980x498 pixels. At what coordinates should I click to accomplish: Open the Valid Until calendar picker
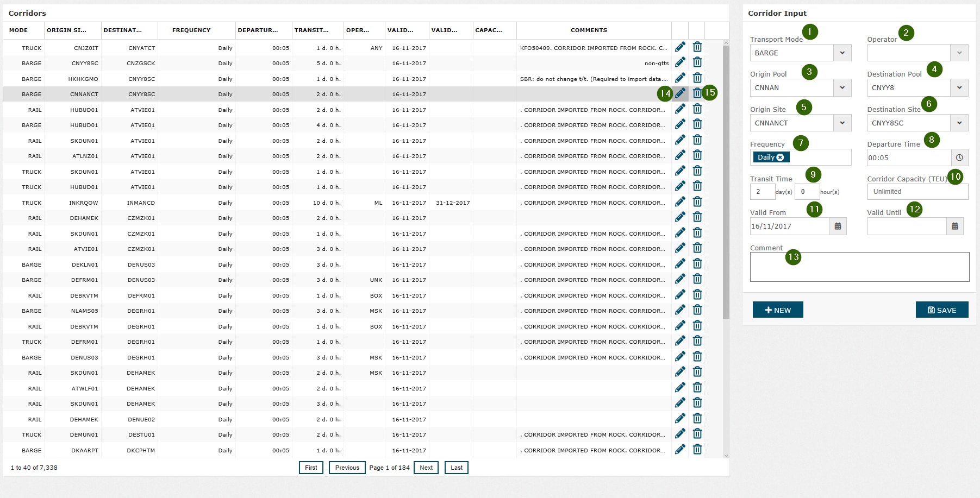click(954, 226)
